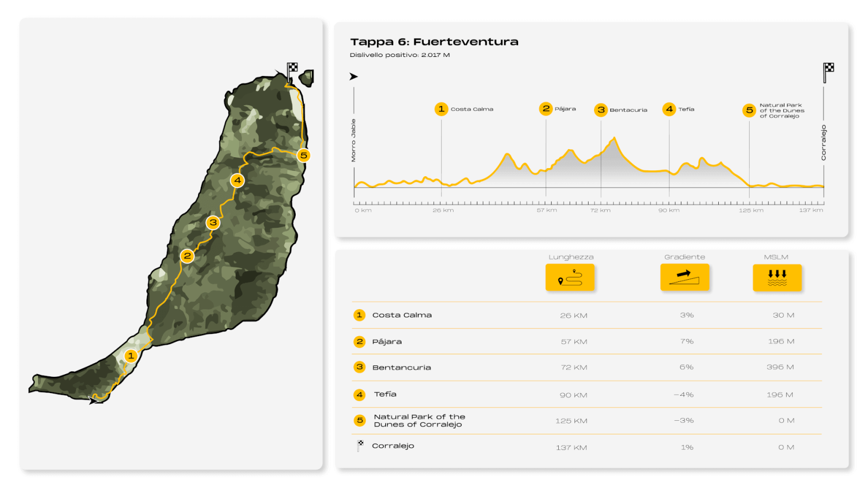Click the start arrow at the map's southern tip

94,400
